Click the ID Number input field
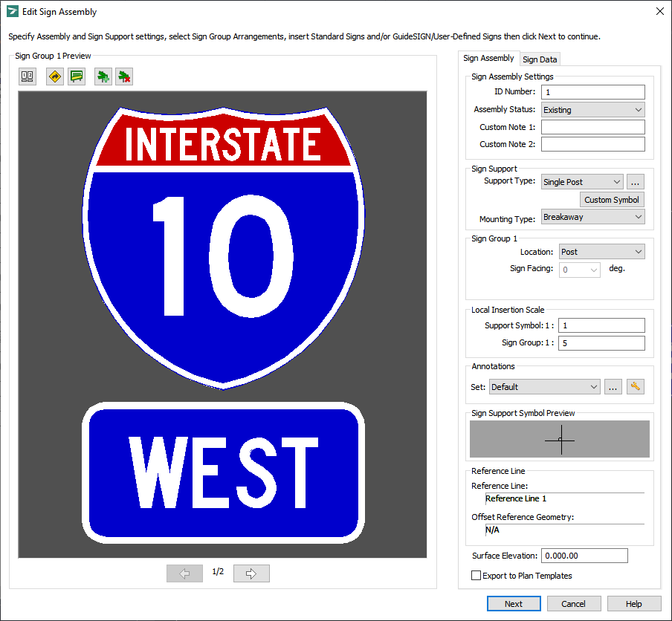This screenshot has width=672, height=621. click(x=592, y=92)
